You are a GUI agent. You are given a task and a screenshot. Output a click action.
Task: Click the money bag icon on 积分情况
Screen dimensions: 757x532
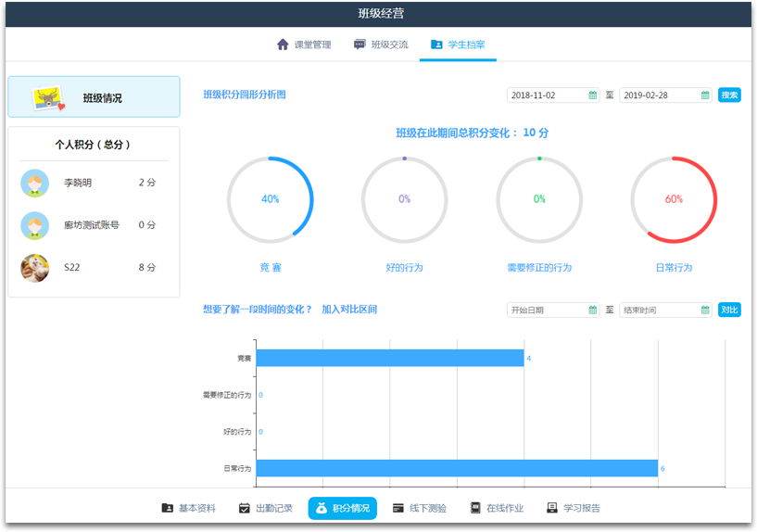click(x=321, y=508)
